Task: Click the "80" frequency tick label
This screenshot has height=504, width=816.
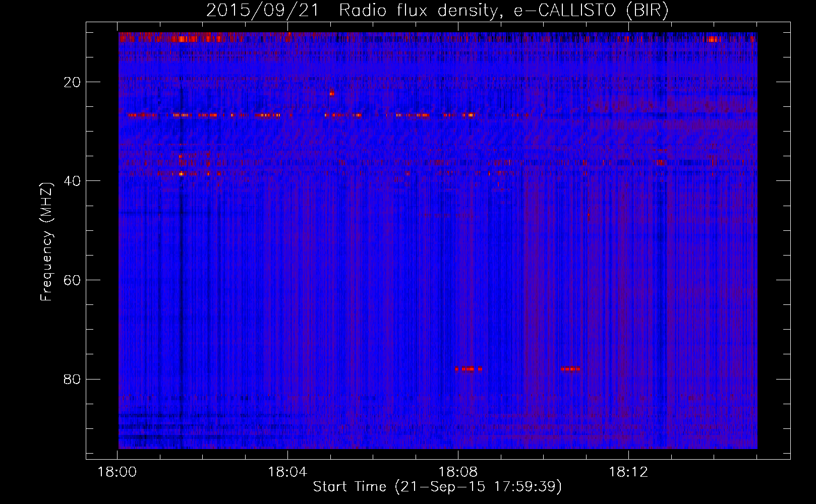Action: pyautogui.click(x=73, y=379)
